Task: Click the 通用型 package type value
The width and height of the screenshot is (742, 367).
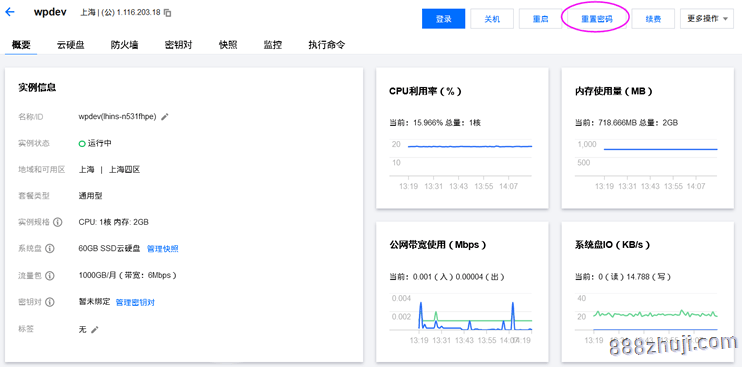Action: pyautogui.click(x=90, y=196)
